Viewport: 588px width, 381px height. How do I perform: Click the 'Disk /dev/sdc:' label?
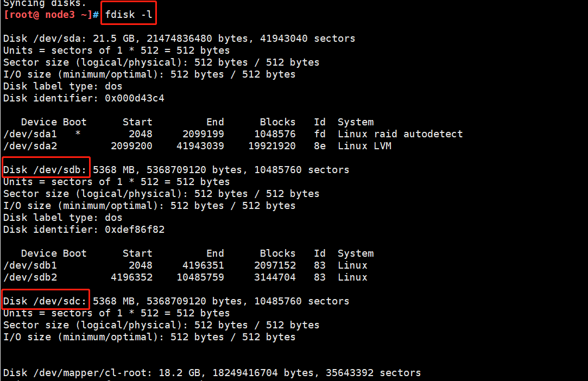(x=45, y=301)
